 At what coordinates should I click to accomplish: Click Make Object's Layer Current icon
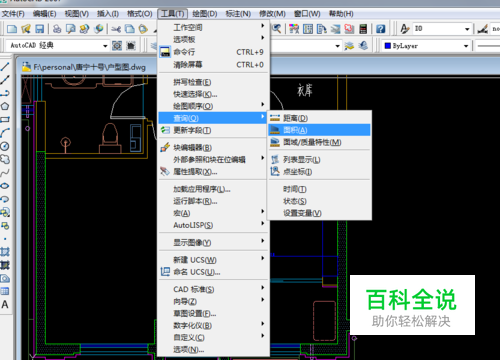point(349,45)
